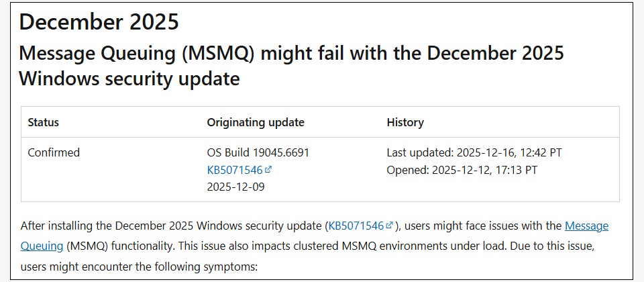Click external-link icon beside the table's KB5071546
The image size is (644, 282).
tap(268, 170)
